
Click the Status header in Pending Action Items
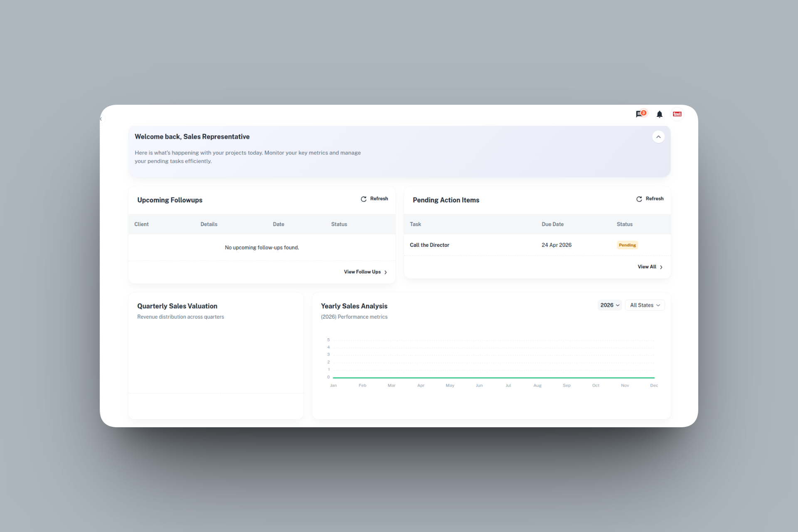click(624, 224)
